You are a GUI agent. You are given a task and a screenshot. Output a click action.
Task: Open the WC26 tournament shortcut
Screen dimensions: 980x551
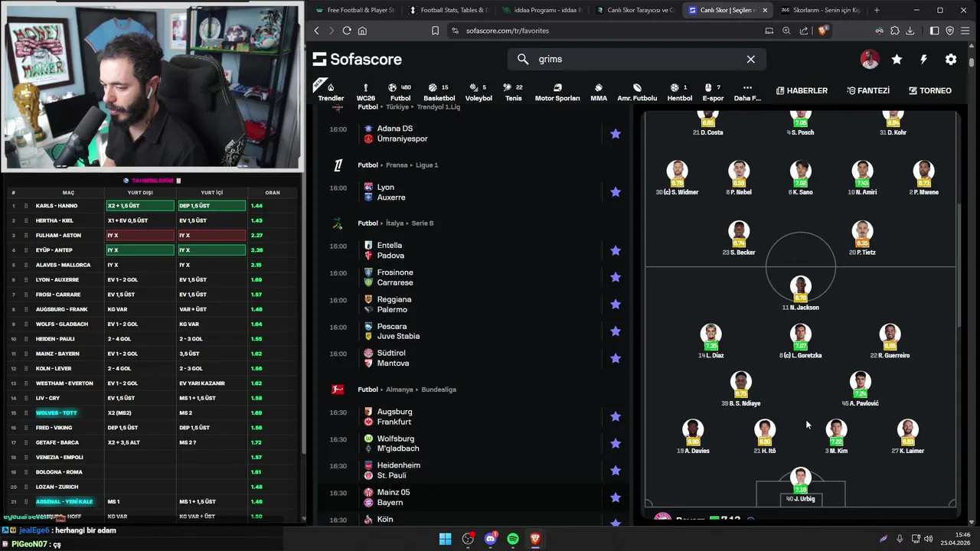tap(366, 92)
